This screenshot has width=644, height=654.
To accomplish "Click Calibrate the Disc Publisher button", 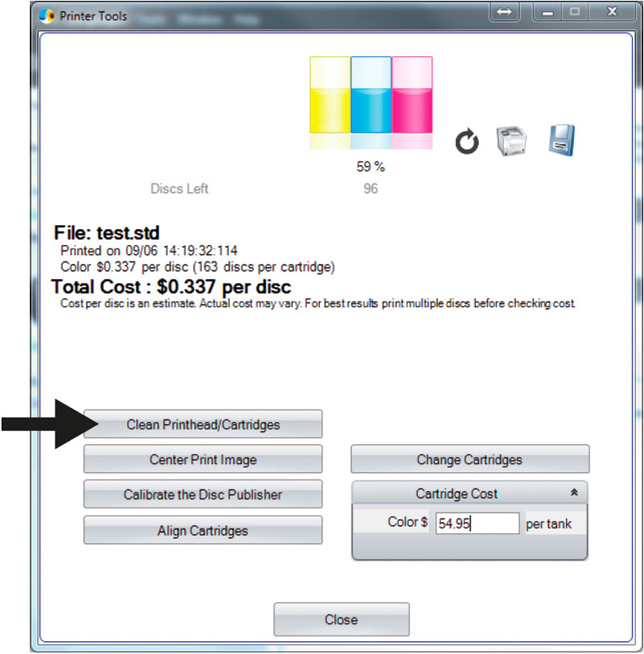I will pyautogui.click(x=203, y=494).
